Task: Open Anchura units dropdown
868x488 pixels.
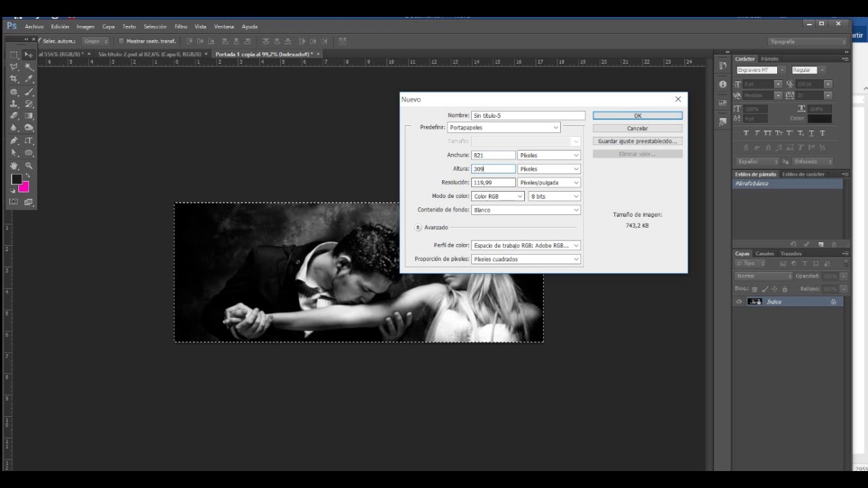Action: click(x=549, y=155)
